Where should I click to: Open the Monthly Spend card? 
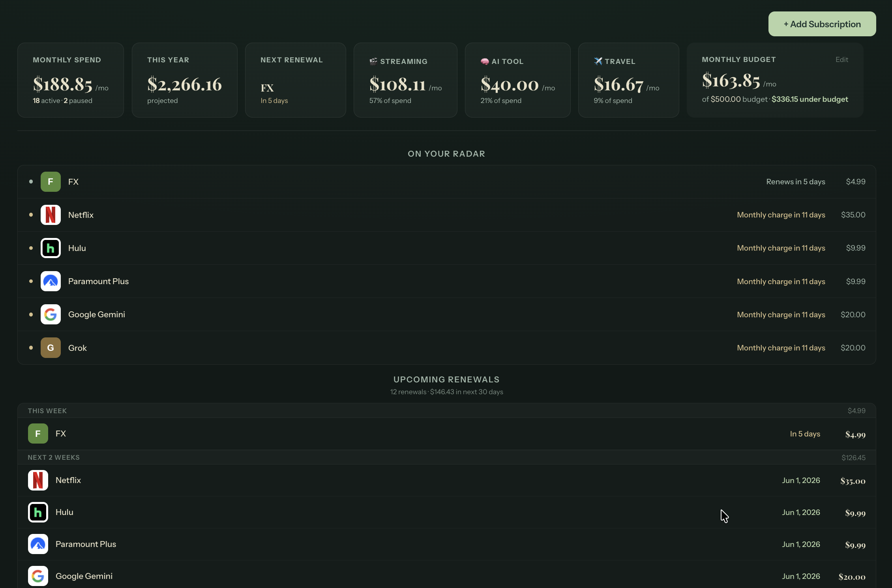click(x=71, y=80)
